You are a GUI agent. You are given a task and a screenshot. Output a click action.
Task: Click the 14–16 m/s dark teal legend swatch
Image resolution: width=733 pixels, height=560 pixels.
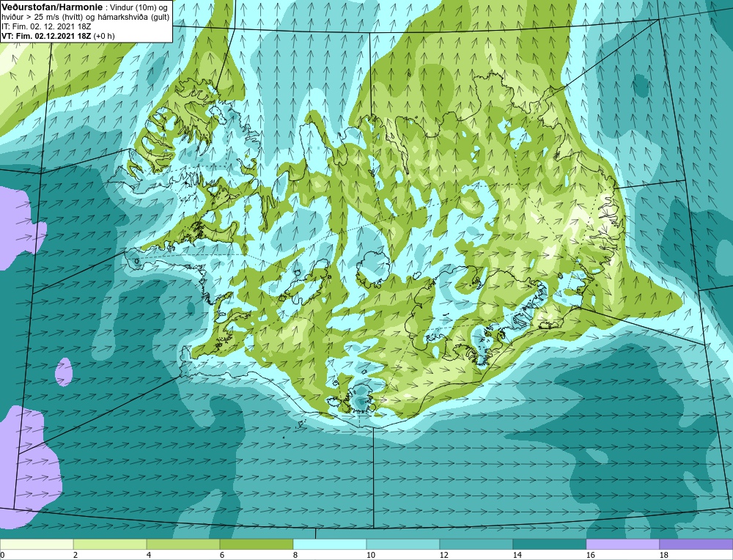(x=550, y=545)
